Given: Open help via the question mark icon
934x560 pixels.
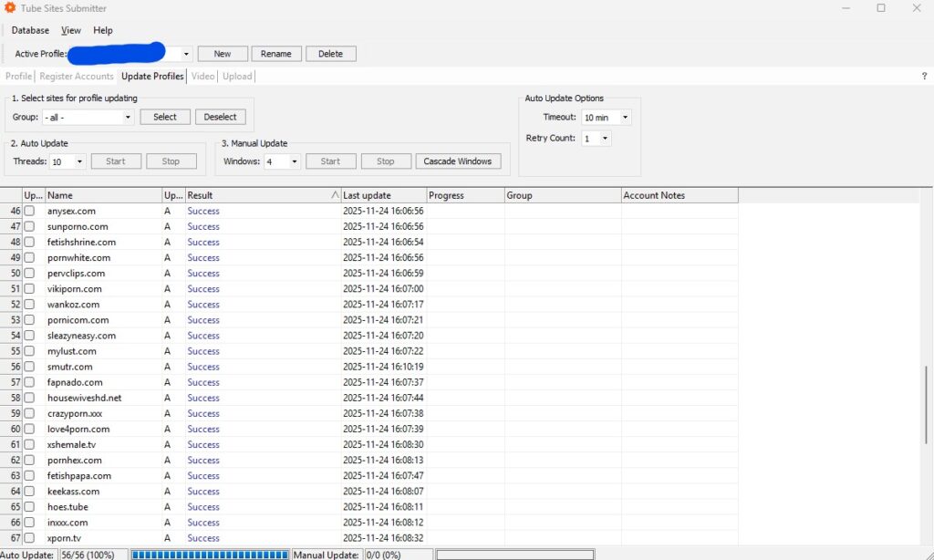Looking at the screenshot, I should click(x=923, y=77).
